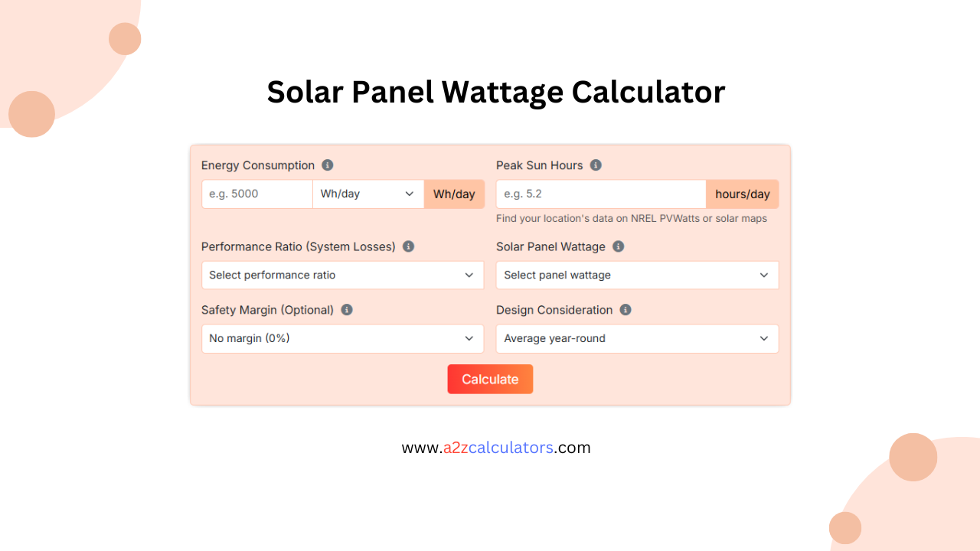
Task: Click the Peak Sun Hours info icon
Action: [x=597, y=165]
